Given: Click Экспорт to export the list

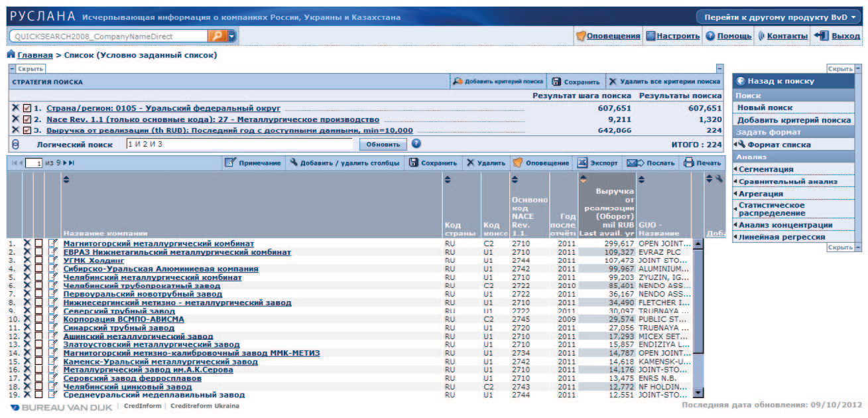Looking at the screenshot, I should click(x=597, y=163).
